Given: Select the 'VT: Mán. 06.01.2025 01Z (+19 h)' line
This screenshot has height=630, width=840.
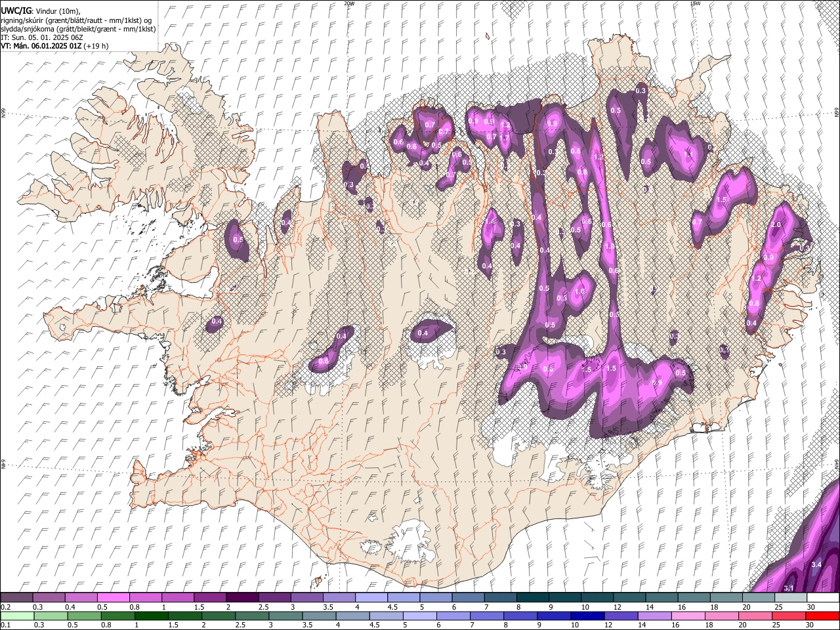Looking at the screenshot, I should pyautogui.click(x=54, y=46).
